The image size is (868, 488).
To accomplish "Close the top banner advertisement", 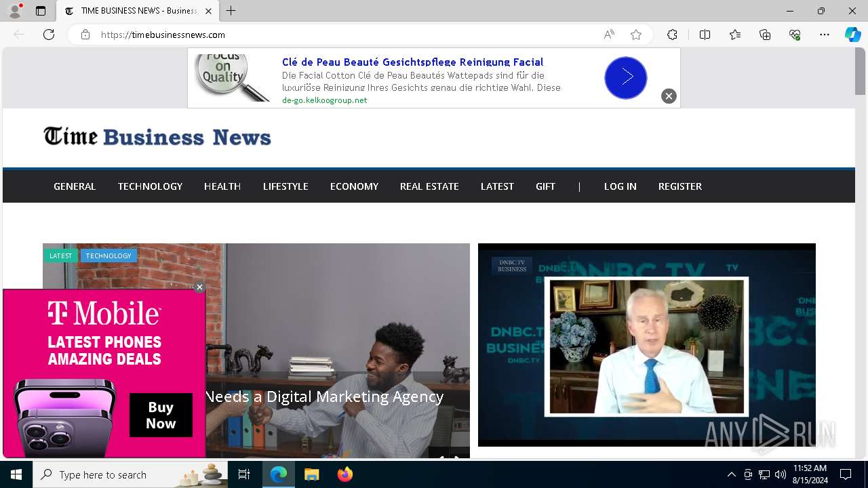I will [669, 96].
